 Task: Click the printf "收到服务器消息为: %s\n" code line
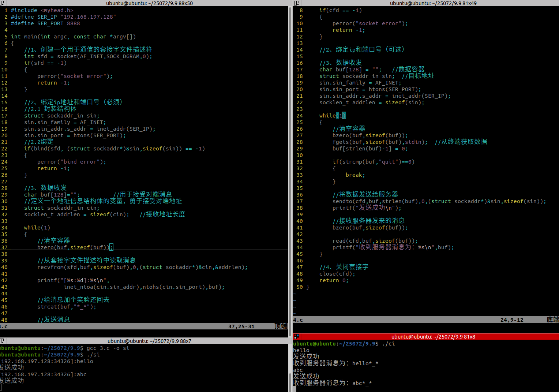click(393, 247)
